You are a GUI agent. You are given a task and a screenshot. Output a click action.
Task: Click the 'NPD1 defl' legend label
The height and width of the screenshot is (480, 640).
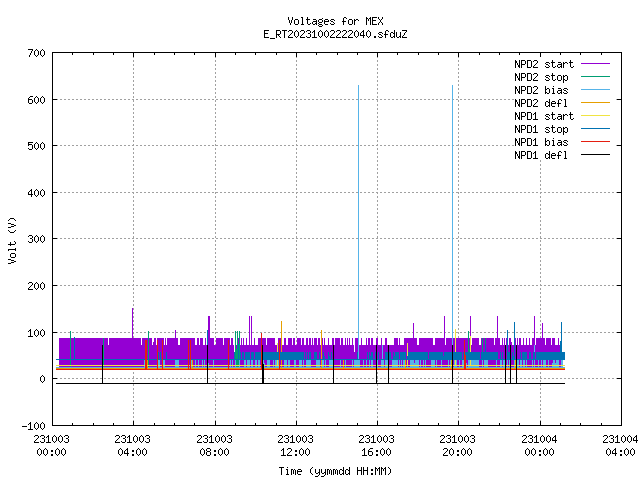pos(541,156)
